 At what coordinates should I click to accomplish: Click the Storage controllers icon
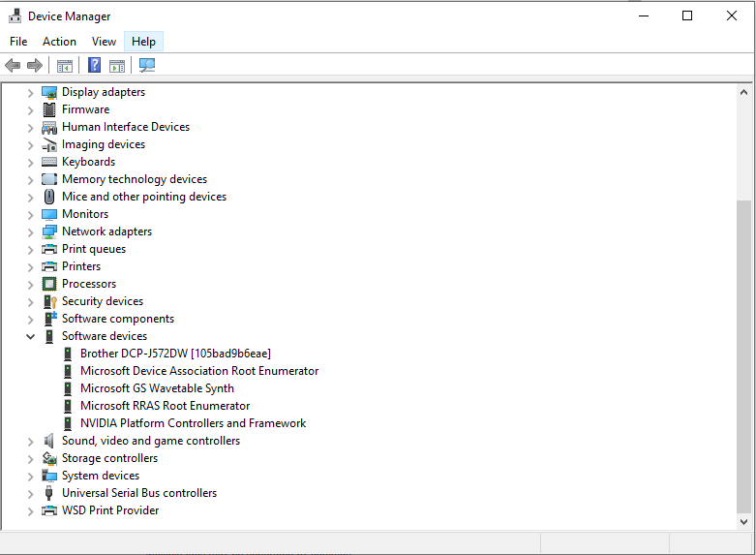(49, 458)
